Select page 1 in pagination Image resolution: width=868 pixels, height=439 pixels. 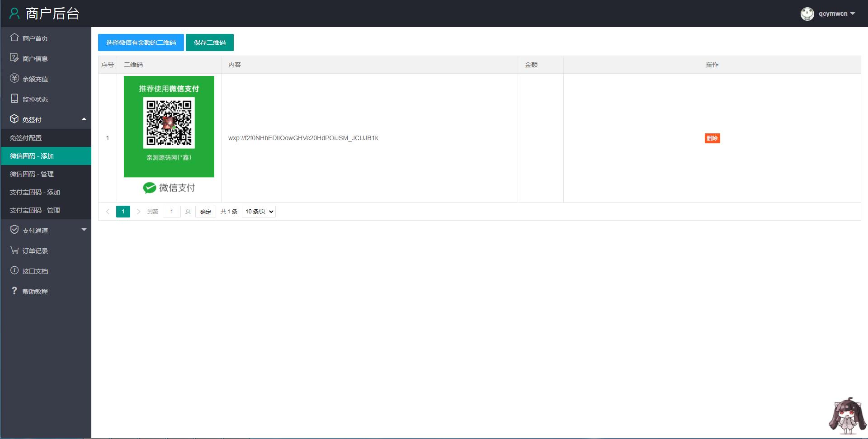[123, 212]
